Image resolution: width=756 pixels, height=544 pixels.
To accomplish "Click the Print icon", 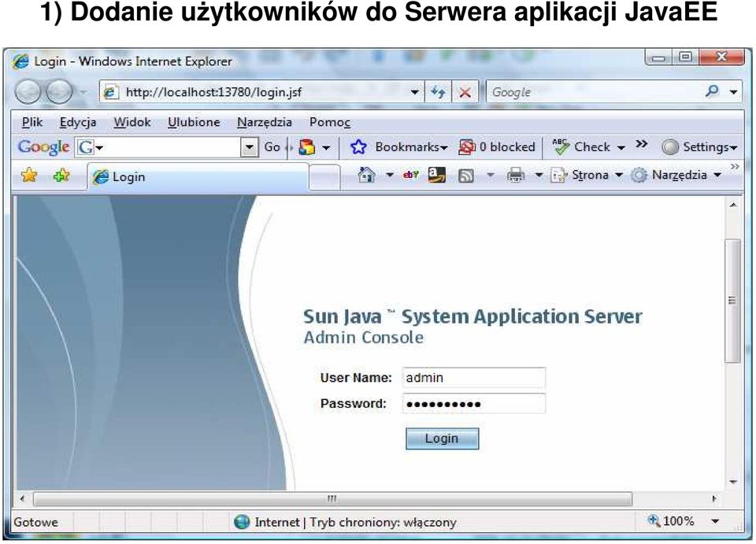I will point(515,175).
